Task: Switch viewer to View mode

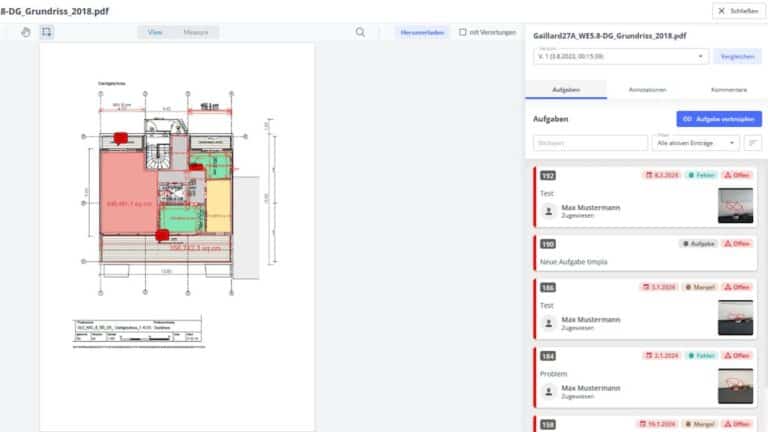Action: pos(155,32)
